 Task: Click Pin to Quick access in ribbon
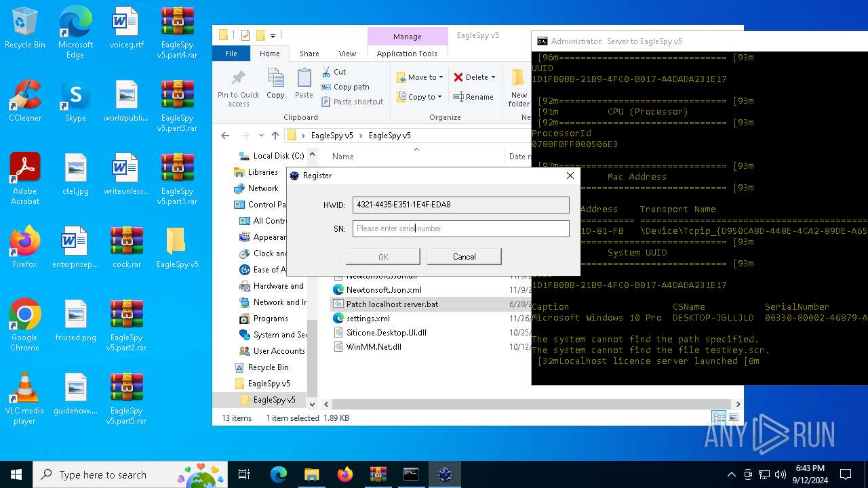pyautogui.click(x=238, y=88)
